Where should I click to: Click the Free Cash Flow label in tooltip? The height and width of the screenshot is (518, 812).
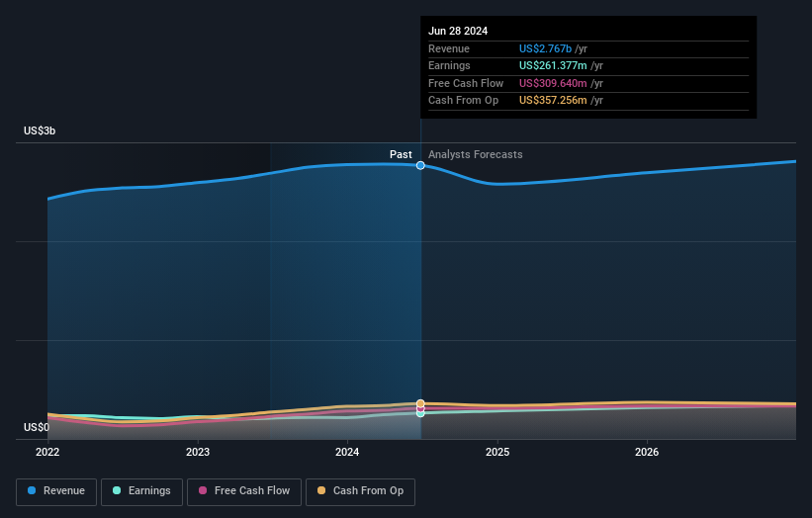(466, 83)
